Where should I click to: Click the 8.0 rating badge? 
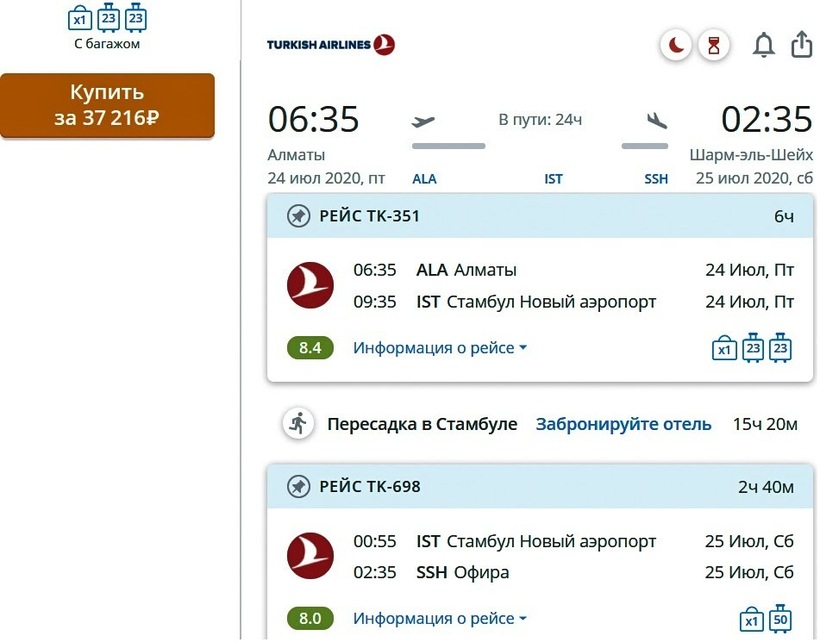[310, 619]
